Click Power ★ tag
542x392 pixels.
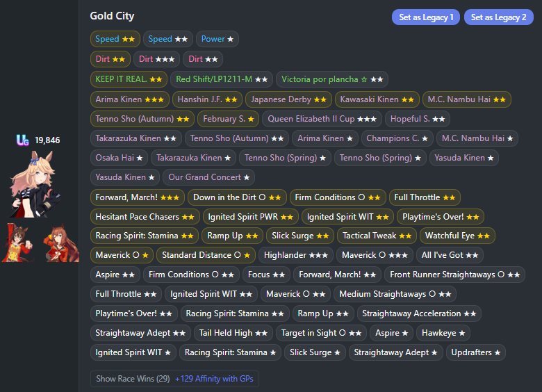point(217,39)
